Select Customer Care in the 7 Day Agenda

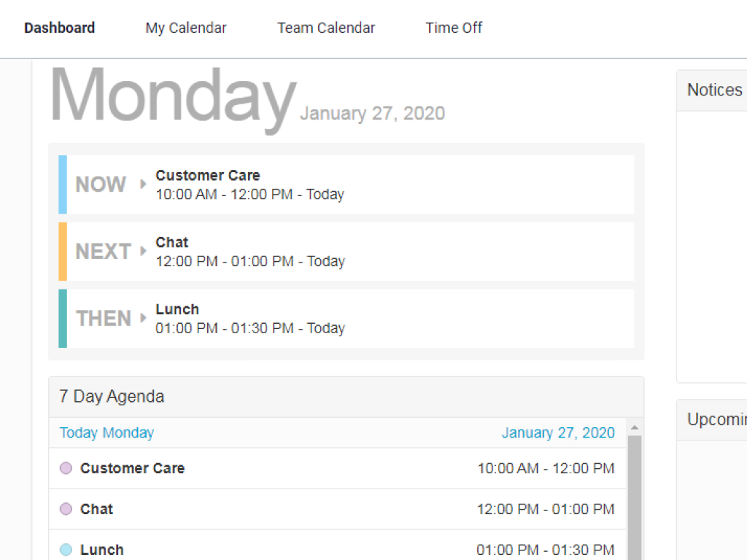coord(132,468)
